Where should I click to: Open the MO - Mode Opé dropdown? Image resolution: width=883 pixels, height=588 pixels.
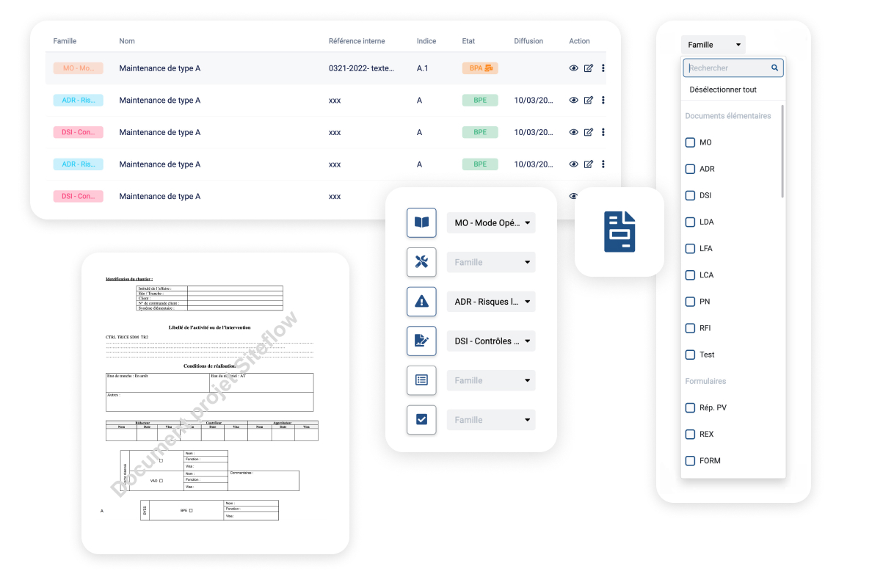pos(491,222)
